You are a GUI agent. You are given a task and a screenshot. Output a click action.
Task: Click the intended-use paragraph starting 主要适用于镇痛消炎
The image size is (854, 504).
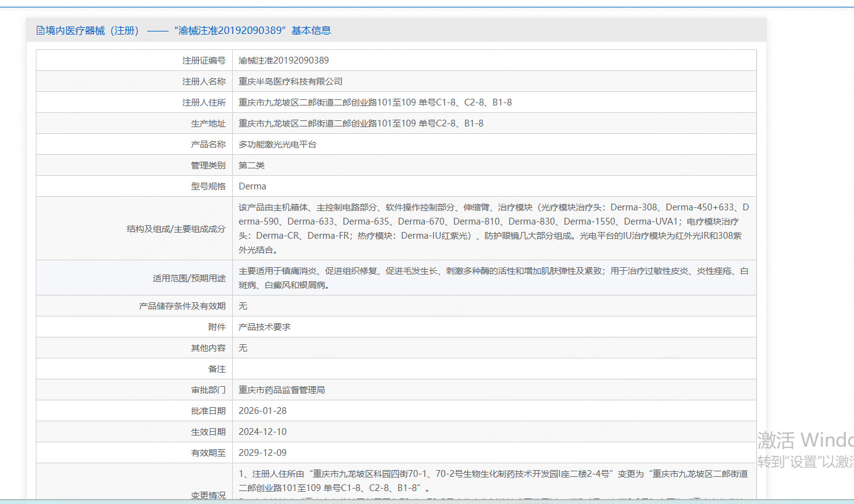[x=494, y=278]
